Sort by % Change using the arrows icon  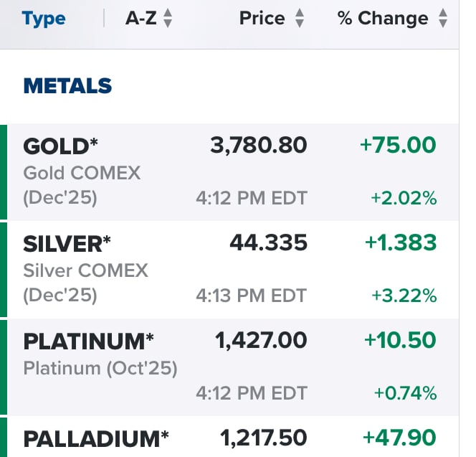[x=443, y=18]
